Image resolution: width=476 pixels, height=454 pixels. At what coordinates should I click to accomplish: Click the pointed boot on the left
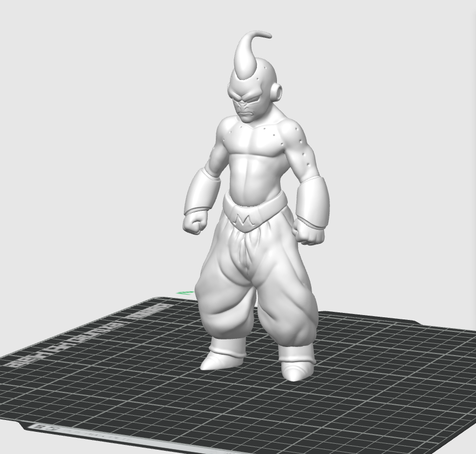tap(223, 354)
